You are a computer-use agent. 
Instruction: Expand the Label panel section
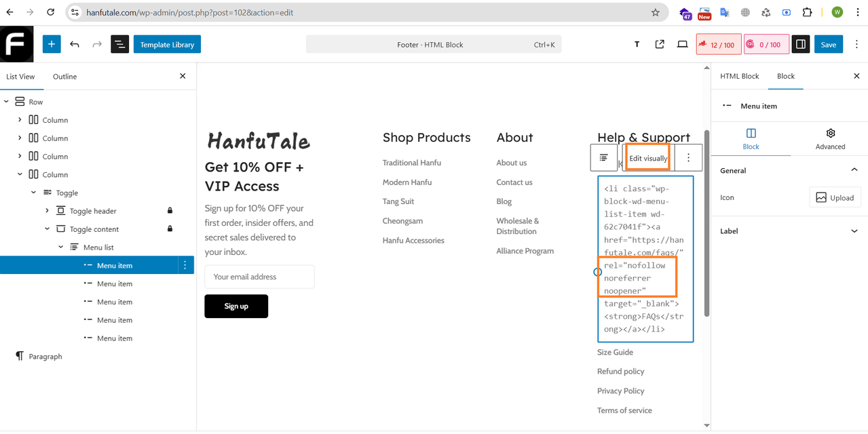click(x=854, y=231)
